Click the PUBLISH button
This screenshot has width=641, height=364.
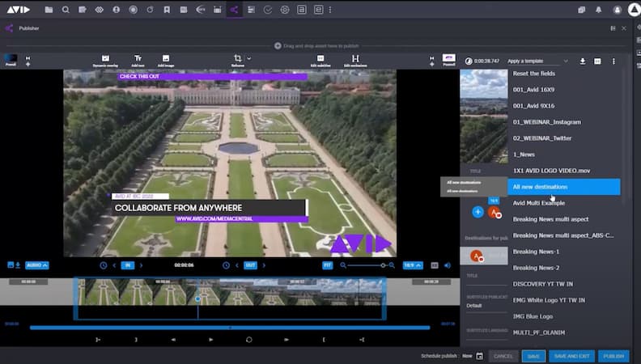pyautogui.click(x=613, y=356)
